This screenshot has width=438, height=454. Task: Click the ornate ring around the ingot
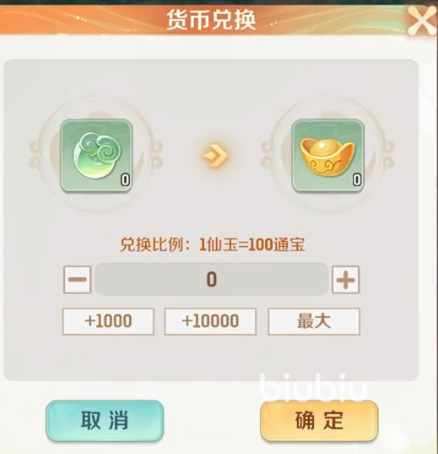(328, 154)
